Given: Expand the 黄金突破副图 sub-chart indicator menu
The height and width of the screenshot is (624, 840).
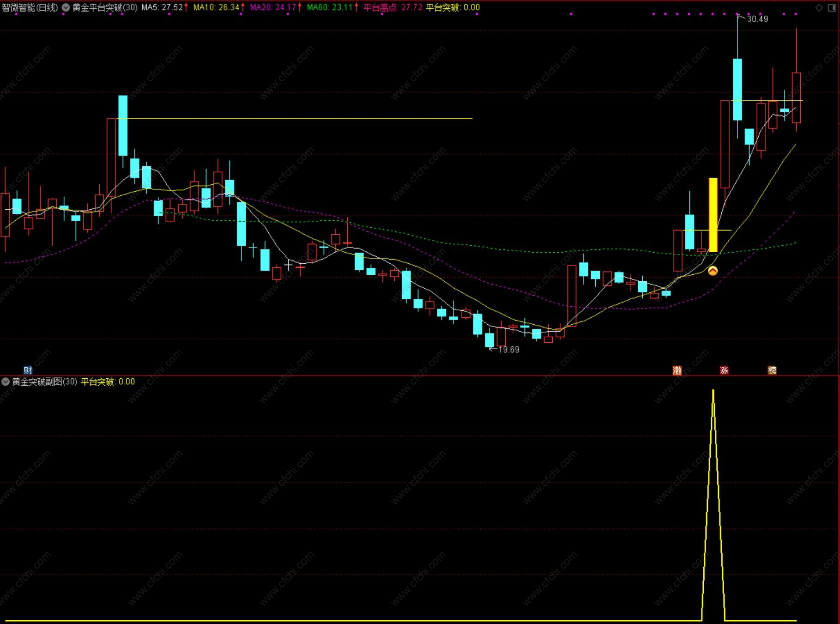Looking at the screenshot, I should click(6, 382).
